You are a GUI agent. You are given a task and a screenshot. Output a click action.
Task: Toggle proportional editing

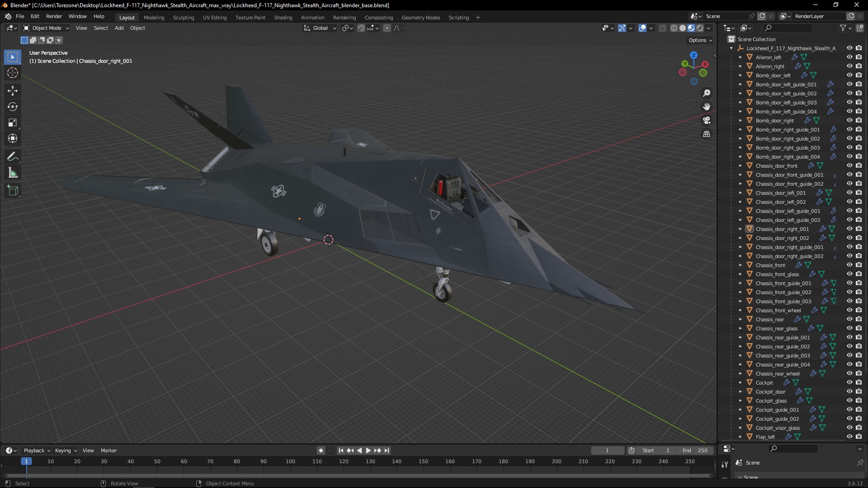387,28
